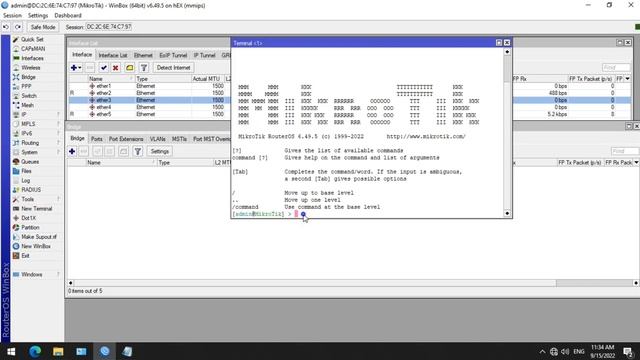Open Wireless in sidebar

tap(31, 68)
